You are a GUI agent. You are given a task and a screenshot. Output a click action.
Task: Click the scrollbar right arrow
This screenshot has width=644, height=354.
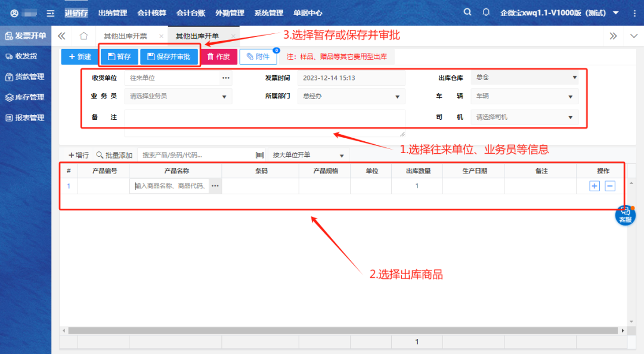pyautogui.click(x=623, y=331)
